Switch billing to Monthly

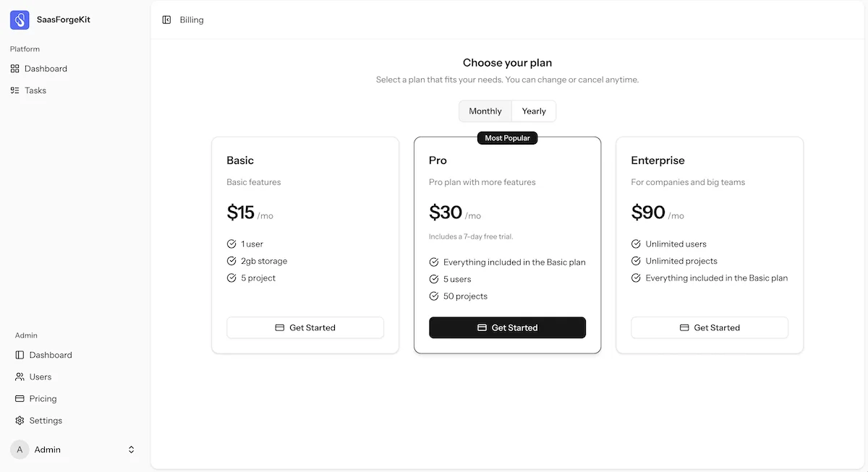pyautogui.click(x=485, y=111)
